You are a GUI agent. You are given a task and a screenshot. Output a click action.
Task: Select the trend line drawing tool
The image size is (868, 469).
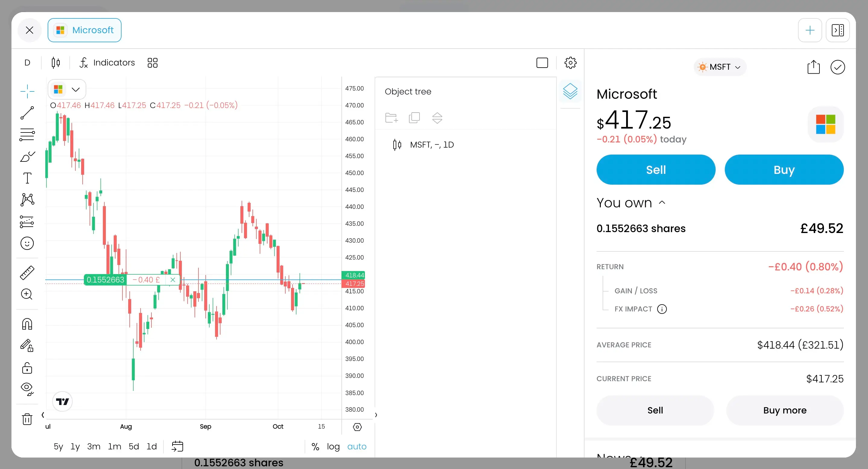pos(27,113)
